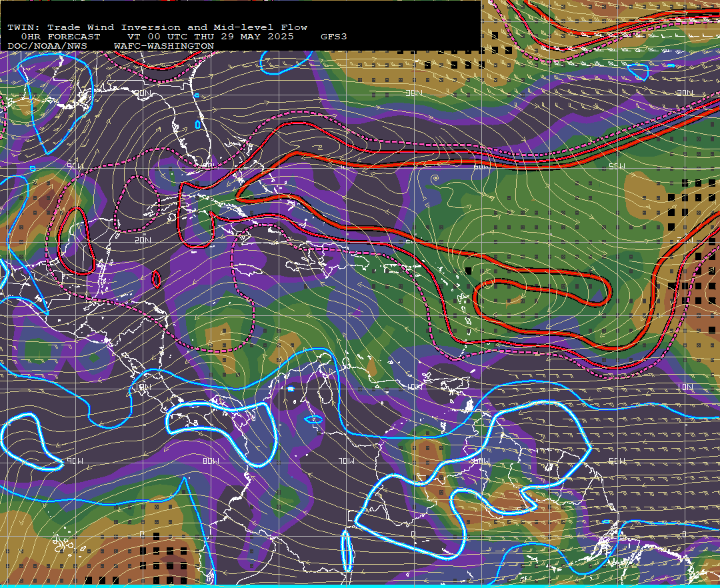Screen dimensions: 720x588
Task: Click the "70W" longitude label
Action: click(x=346, y=461)
